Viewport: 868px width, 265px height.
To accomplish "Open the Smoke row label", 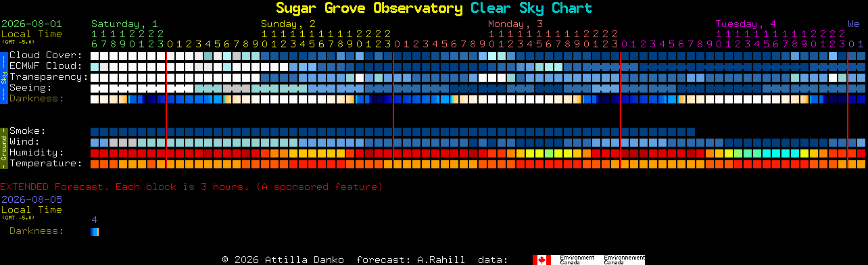I will click(28, 131).
